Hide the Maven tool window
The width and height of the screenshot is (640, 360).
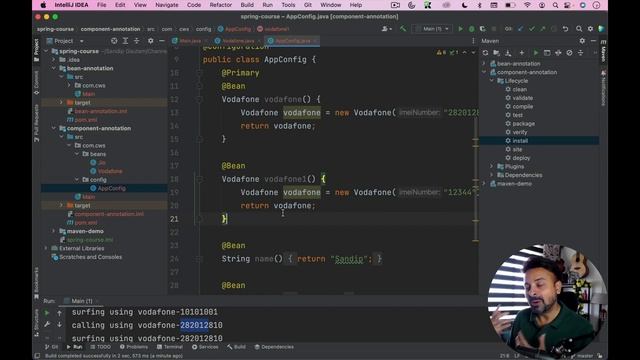point(593,41)
